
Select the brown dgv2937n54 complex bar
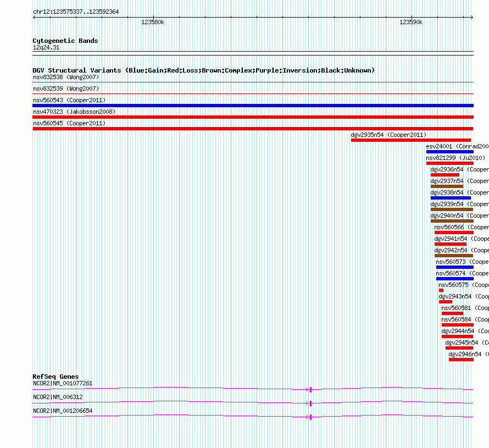447,186
